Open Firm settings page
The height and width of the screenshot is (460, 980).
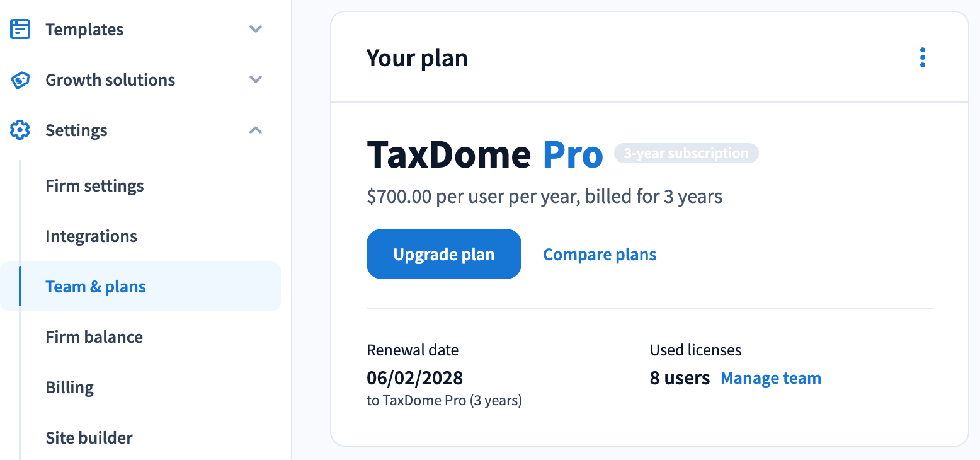click(94, 186)
